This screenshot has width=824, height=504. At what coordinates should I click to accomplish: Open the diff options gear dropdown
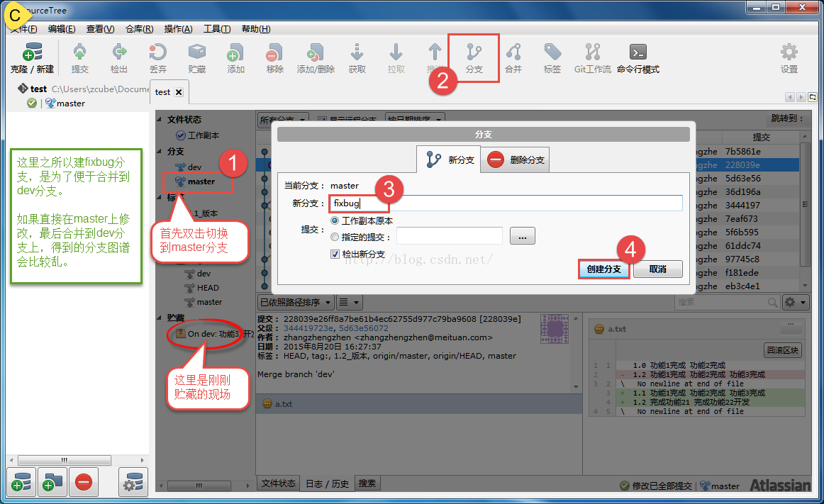point(795,302)
